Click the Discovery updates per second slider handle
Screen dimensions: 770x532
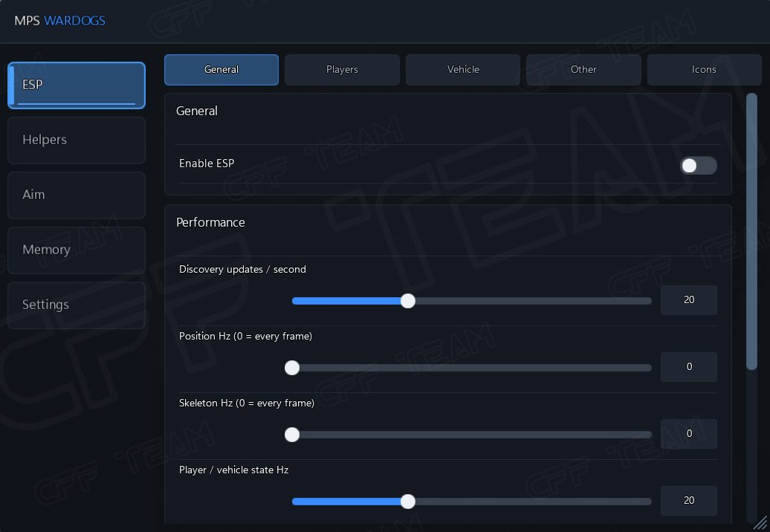click(407, 301)
